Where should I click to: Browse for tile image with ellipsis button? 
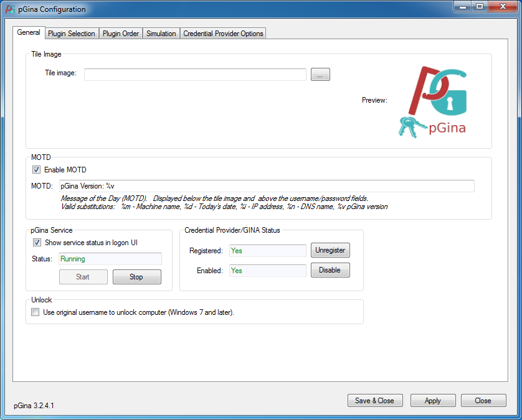320,75
